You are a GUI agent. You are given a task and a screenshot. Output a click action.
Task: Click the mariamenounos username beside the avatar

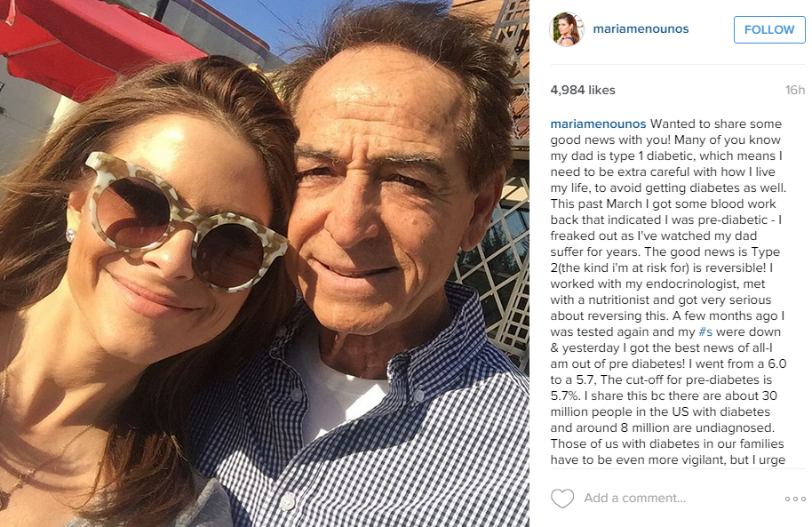641,29
